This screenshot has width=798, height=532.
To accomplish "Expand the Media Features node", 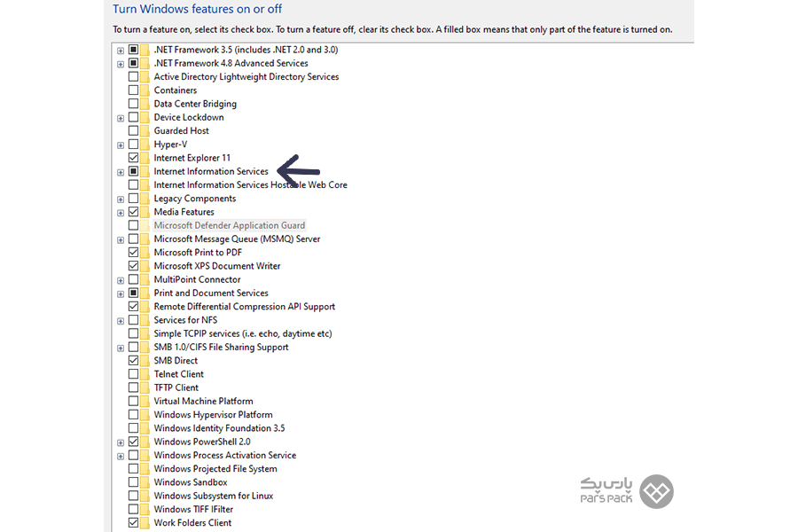I will pyautogui.click(x=121, y=213).
